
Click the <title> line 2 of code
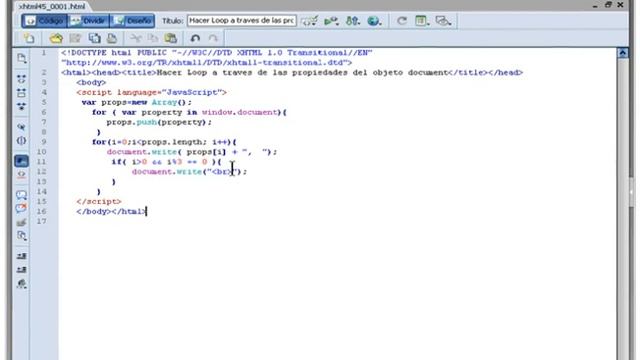[x=292, y=73]
